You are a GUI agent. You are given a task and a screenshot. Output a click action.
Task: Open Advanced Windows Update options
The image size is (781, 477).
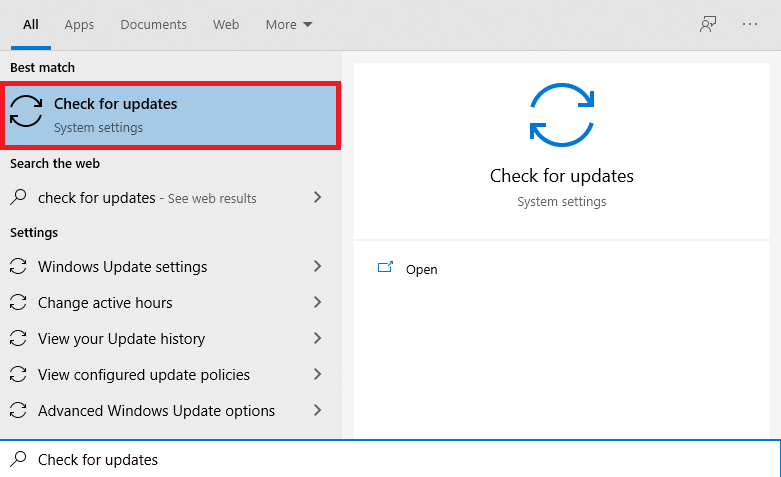pos(156,411)
